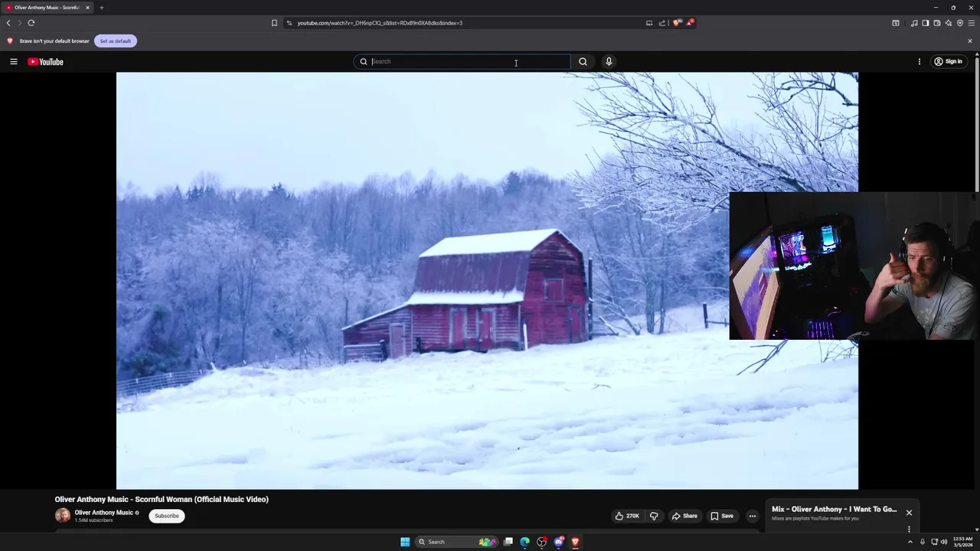Open the Brave main hamburger menu
This screenshot has height=551, width=980.
[972, 23]
